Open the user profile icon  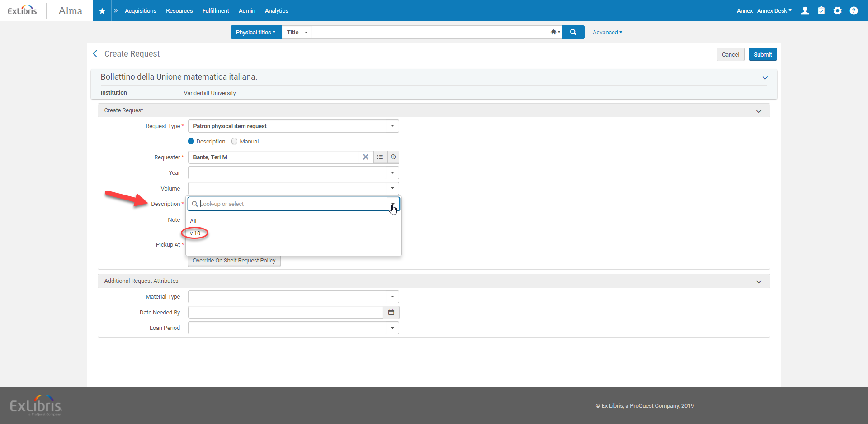coord(805,10)
